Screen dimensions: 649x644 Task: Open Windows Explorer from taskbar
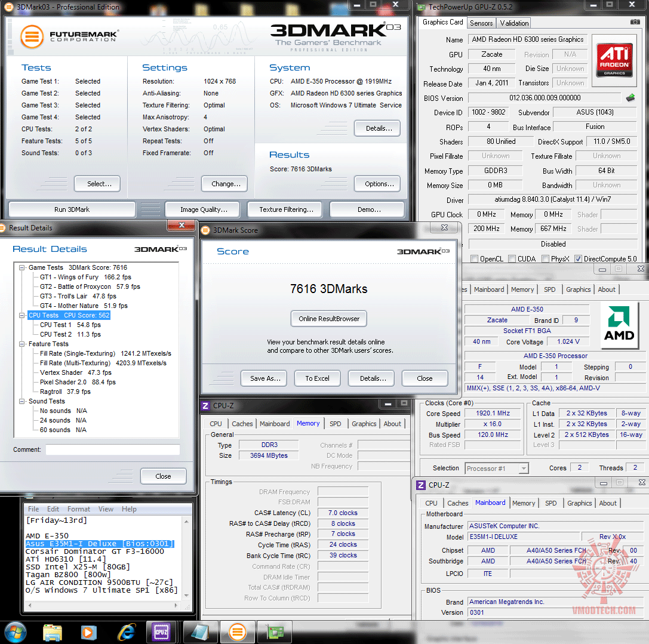point(53,632)
